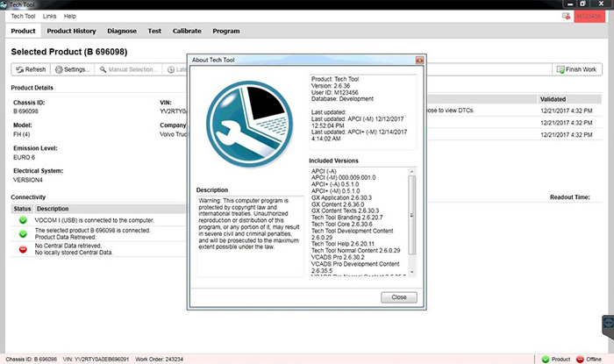Switch to the Diagnose tab
614x364 pixels.
point(122,31)
